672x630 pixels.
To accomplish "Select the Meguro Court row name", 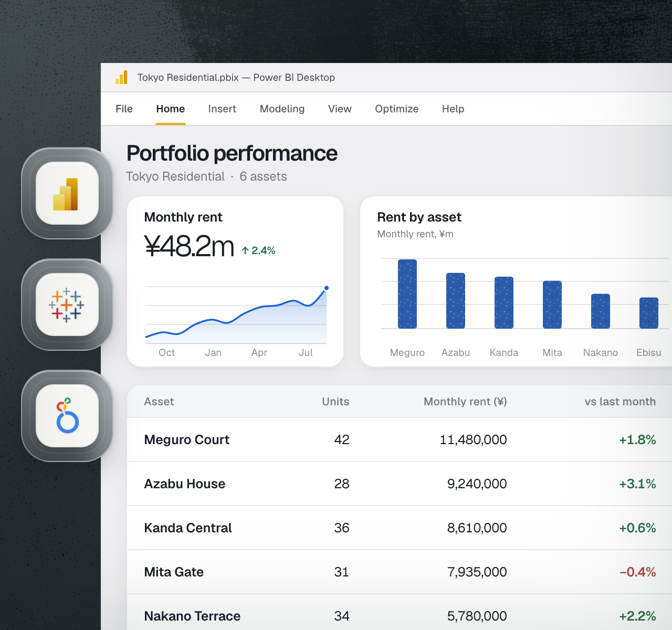I will pyautogui.click(x=187, y=439).
